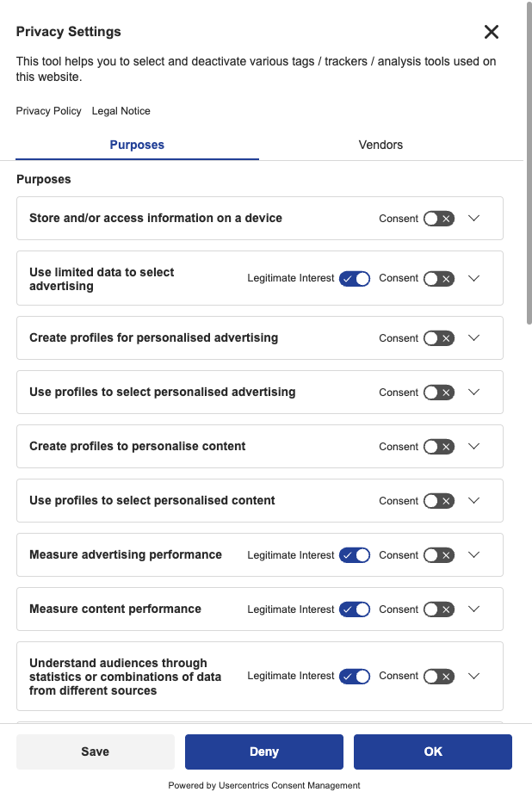
Task: Toggle Consent for Use profiles to select personalised advertising
Action: pyautogui.click(x=439, y=393)
